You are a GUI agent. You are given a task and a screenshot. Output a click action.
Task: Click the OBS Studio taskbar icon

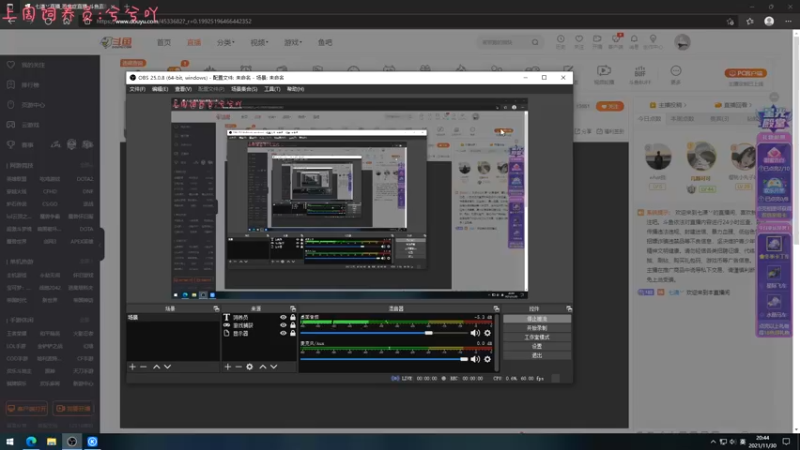pyautogui.click(x=72, y=442)
